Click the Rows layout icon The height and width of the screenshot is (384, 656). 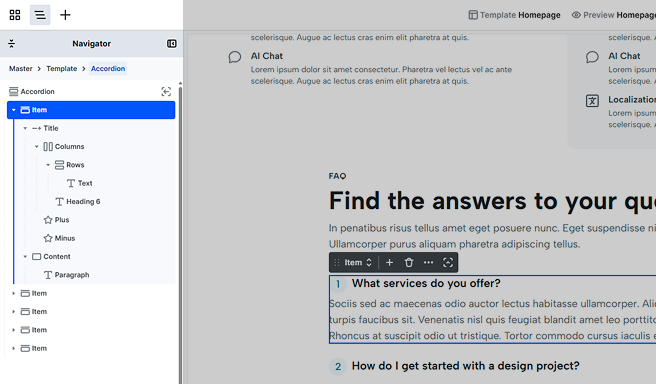coord(59,165)
